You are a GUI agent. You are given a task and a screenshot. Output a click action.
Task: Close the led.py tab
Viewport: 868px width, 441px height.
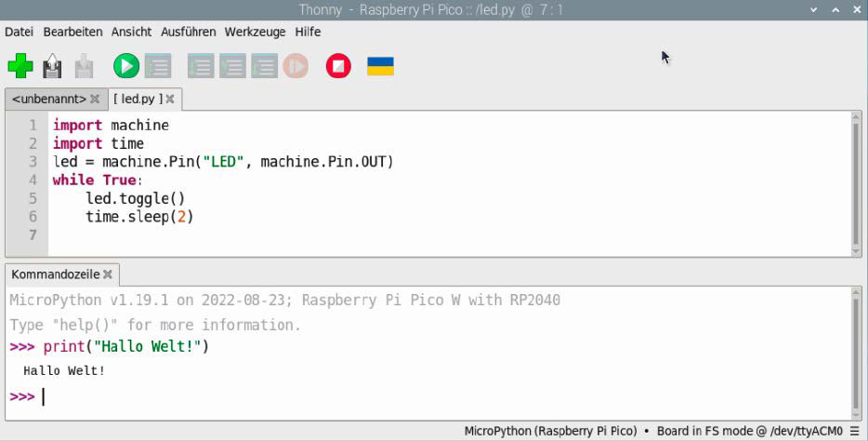point(170,100)
